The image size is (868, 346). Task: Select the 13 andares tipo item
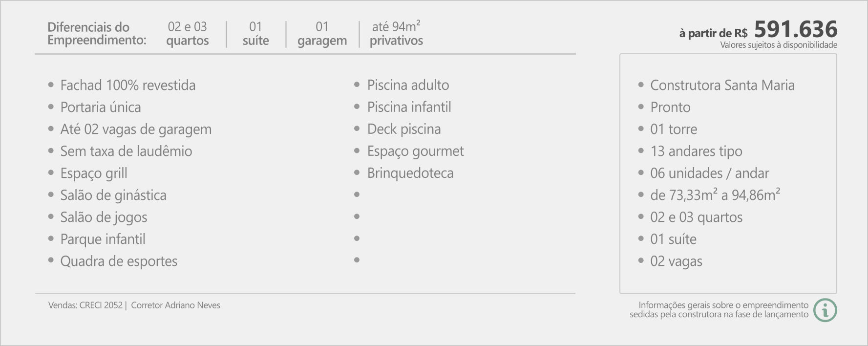pyautogui.click(x=696, y=151)
